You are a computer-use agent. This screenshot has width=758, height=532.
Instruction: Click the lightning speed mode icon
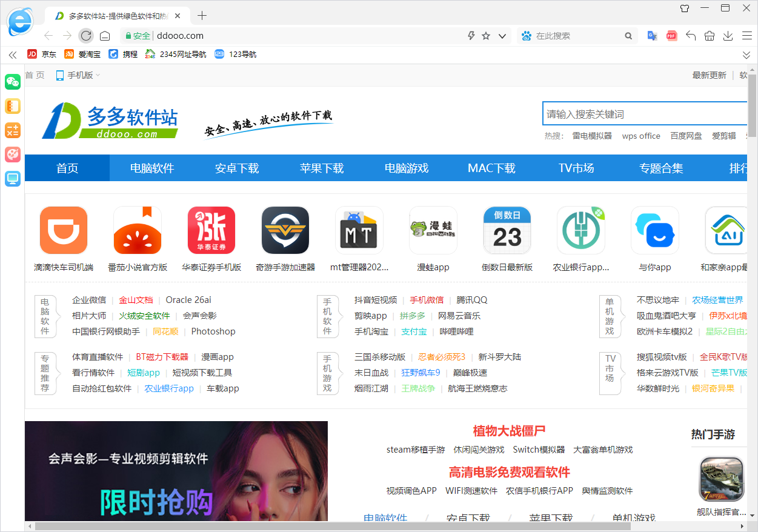click(471, 36)
